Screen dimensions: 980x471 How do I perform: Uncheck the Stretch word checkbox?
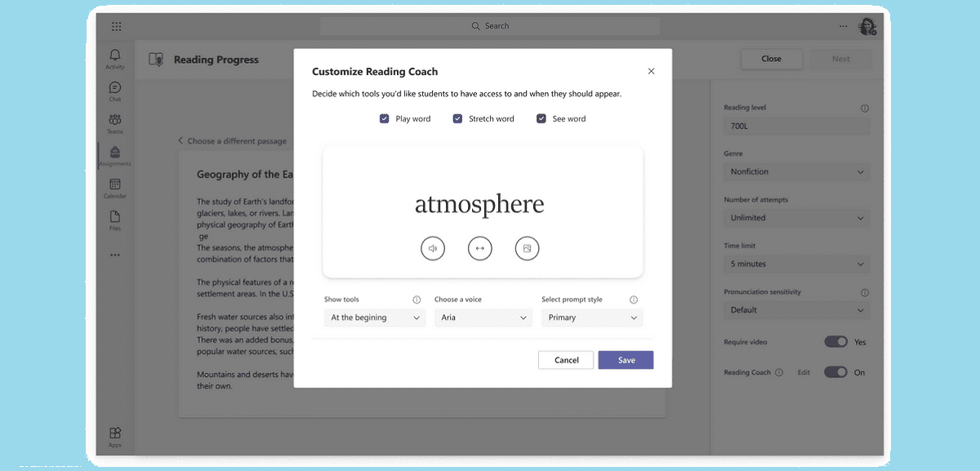click(458, 119)
